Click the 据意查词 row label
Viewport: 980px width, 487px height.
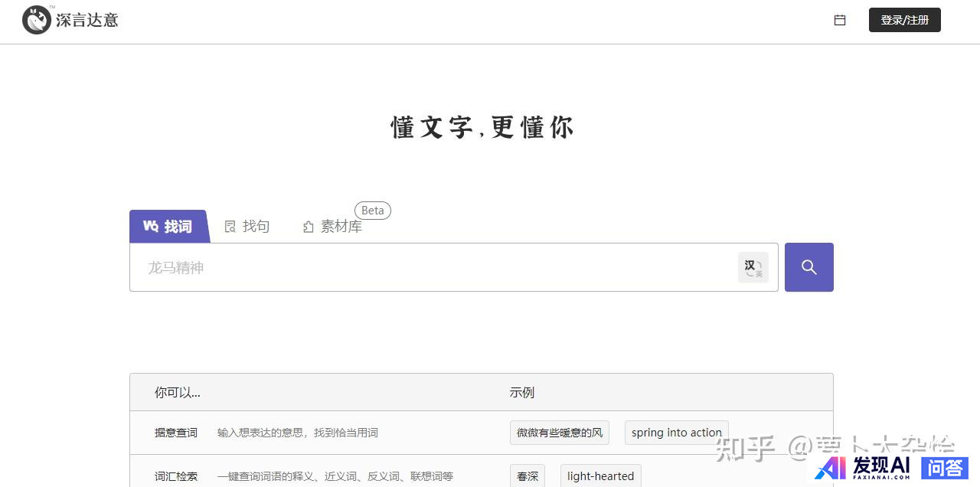[x=176, y=433]
